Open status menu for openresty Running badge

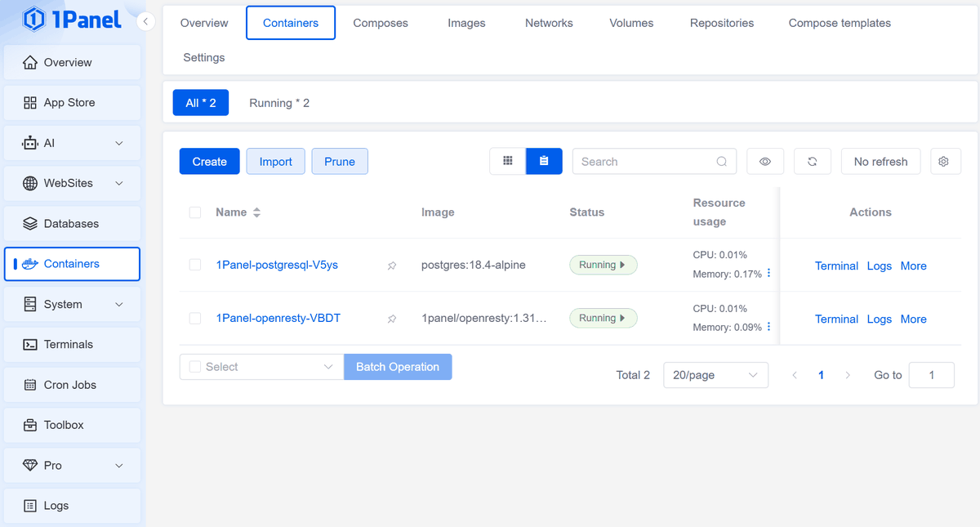coord(603,318)
